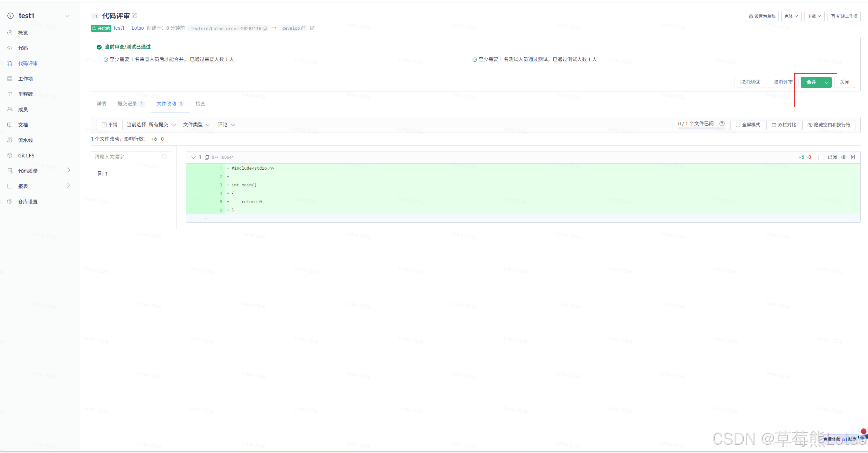Check the 已阅 checkbox for file 1

point(821,157)
